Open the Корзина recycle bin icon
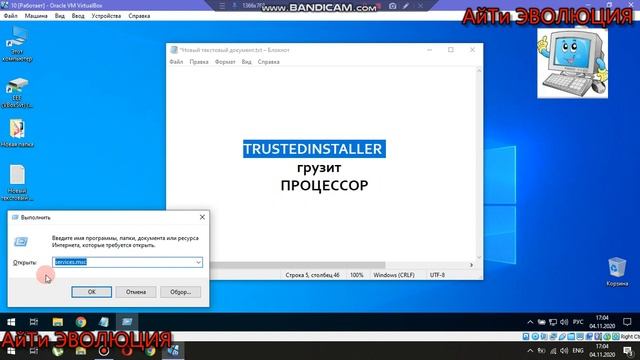This screenshot has width=640, height=360. pos(617,271)
